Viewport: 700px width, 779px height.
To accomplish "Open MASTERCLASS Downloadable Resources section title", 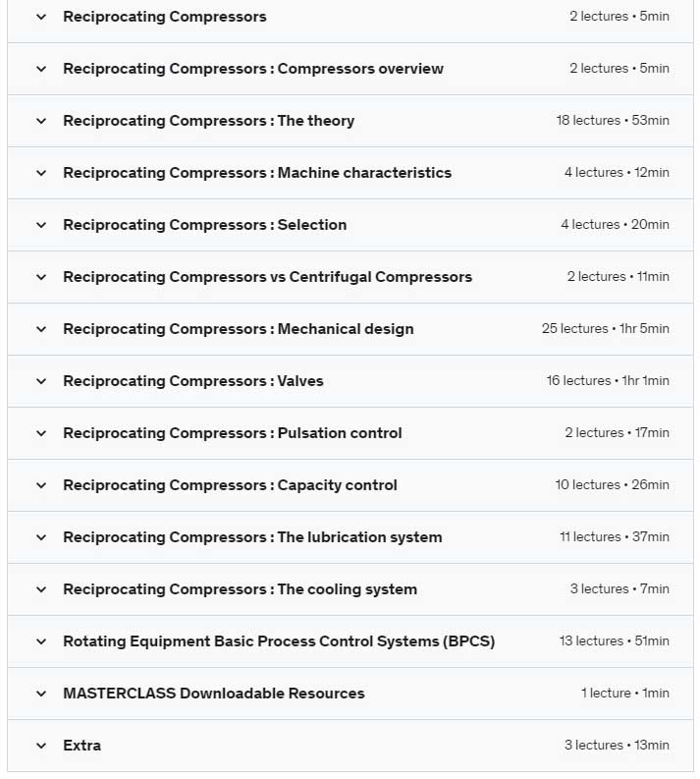I will click(213, 694).
